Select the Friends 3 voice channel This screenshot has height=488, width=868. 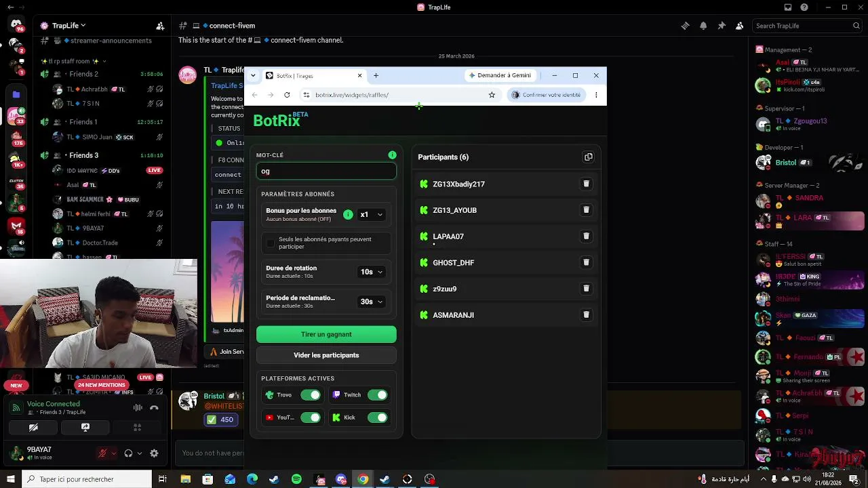tap(102, 155)
